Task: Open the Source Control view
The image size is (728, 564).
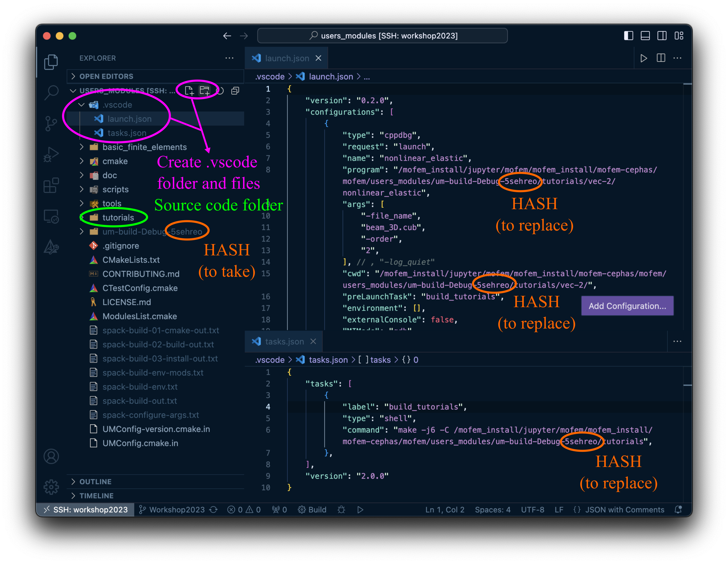Action: [x=52, y=123]
